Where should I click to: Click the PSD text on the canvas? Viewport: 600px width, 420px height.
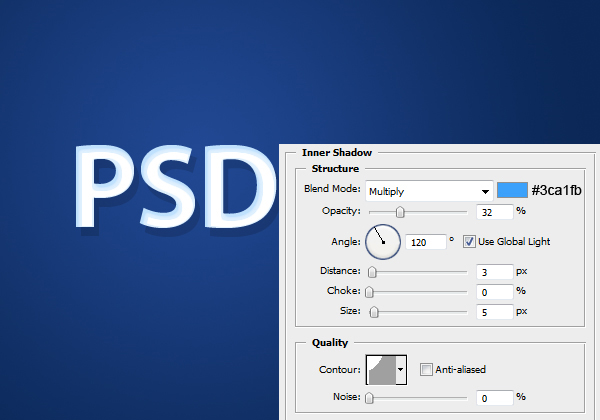[176, 187]
